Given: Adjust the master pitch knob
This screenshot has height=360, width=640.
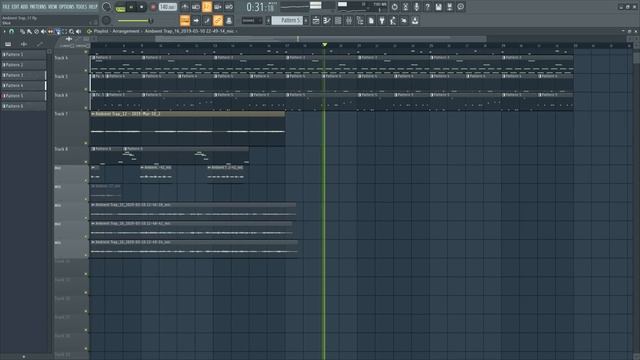Looking at the screenshot, I should click(106, 20).
